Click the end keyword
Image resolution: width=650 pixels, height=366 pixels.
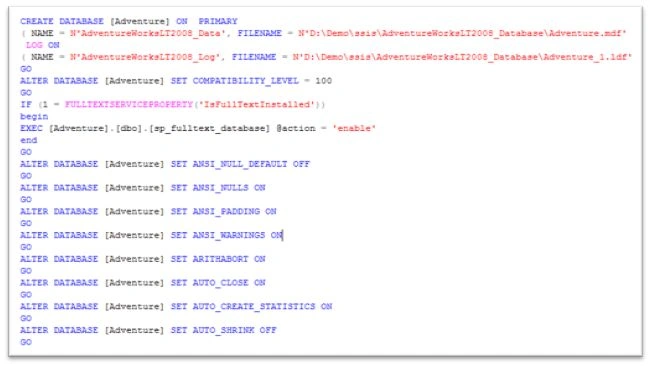click(29, 140)
